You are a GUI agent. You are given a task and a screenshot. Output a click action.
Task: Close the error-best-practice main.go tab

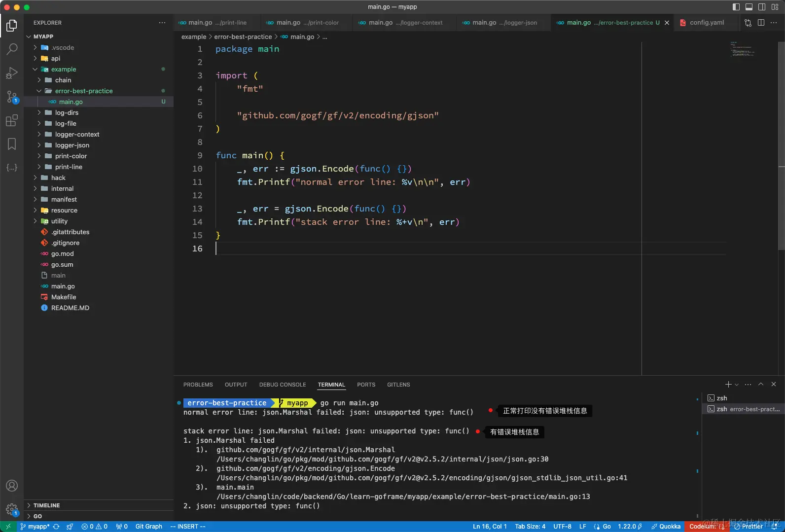coord(667,23)
